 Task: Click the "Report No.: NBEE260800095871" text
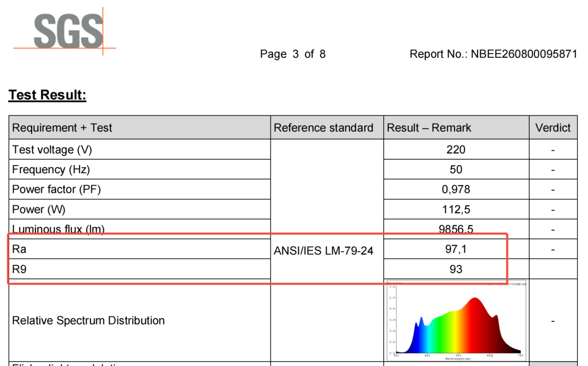tap(493, 54)
